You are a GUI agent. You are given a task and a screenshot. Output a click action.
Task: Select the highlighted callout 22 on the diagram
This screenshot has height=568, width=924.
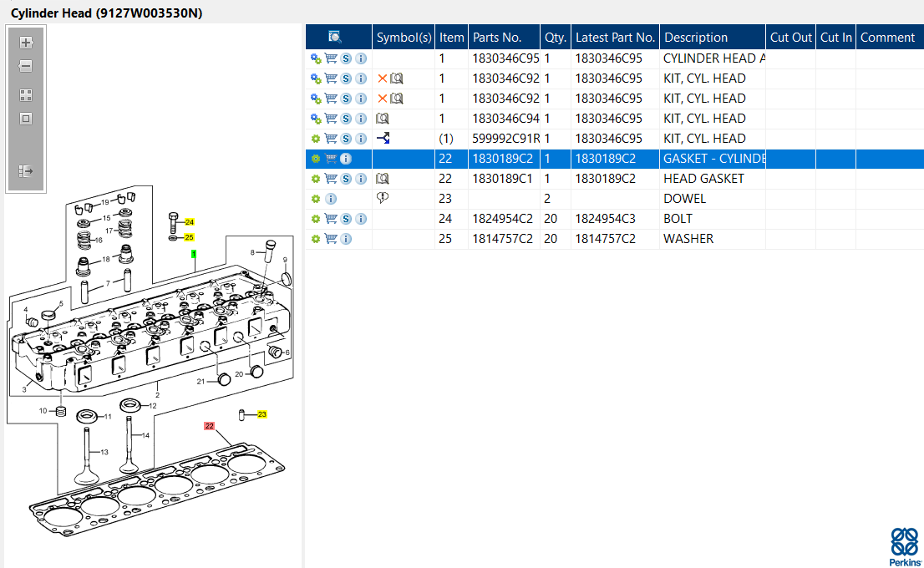[x=210, y=426]
